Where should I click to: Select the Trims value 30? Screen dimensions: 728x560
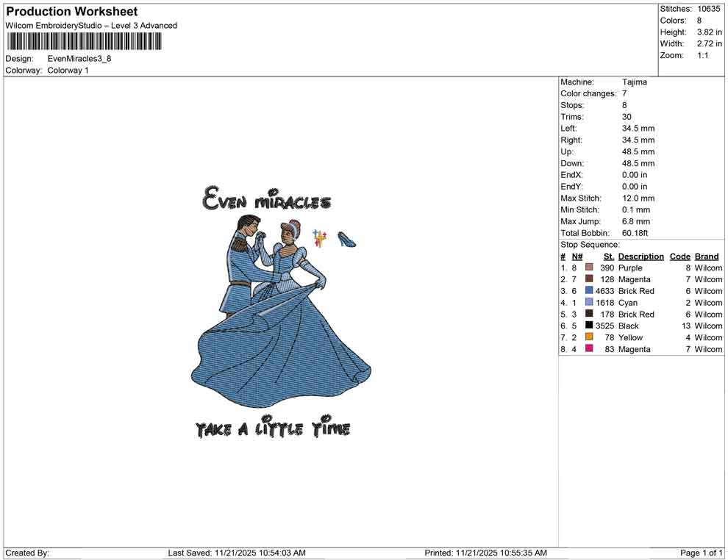click(x=627, y=116)
